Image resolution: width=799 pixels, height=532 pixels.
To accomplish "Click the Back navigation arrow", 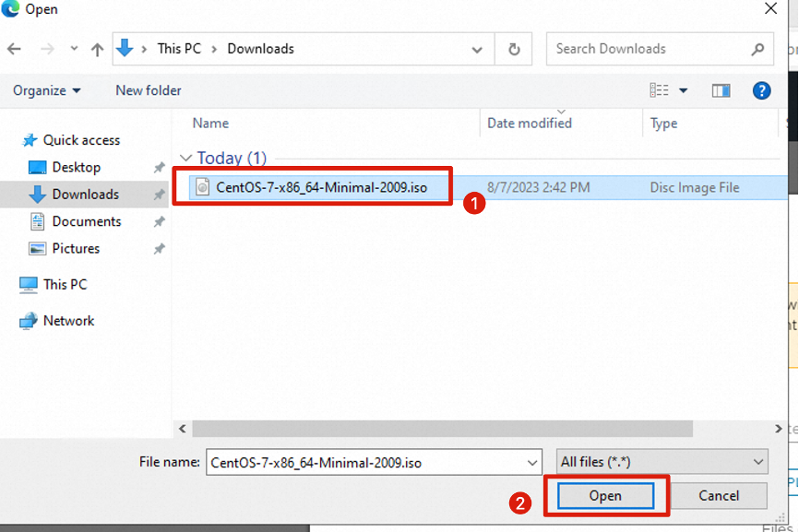I will tap(16, 49).
